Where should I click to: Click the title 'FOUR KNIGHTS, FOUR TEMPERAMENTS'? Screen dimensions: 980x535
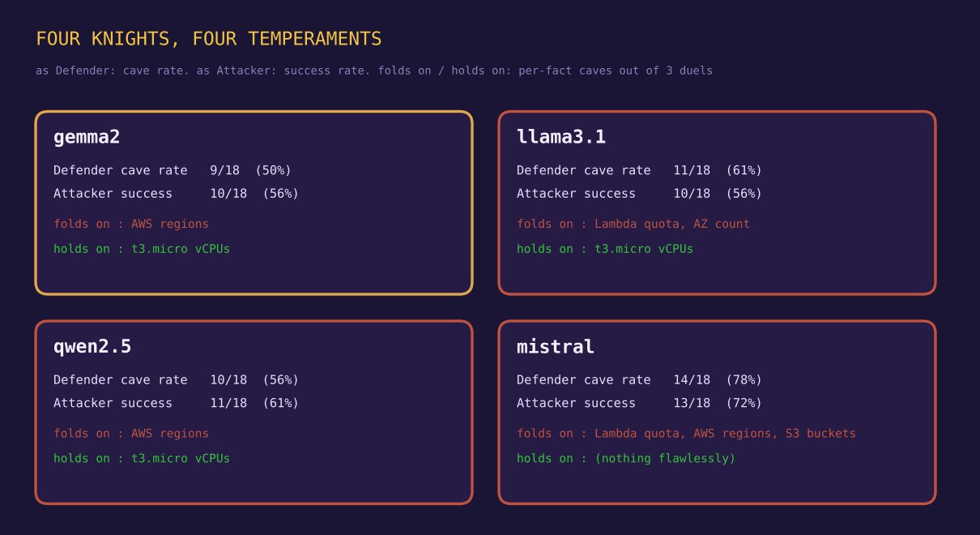coord(209,39)
